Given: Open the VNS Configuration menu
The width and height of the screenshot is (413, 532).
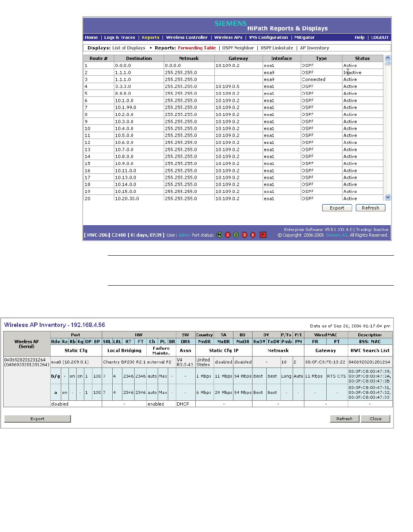Looking at the screenshot, I should (268, 37).
